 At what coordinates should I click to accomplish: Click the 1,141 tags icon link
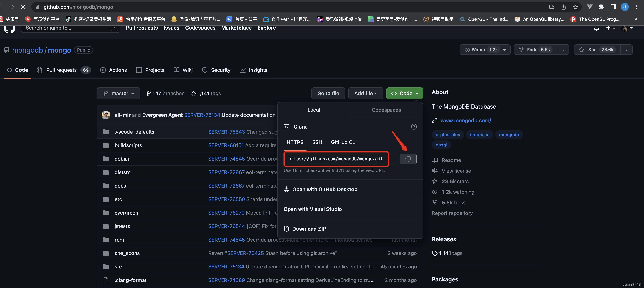206,93
